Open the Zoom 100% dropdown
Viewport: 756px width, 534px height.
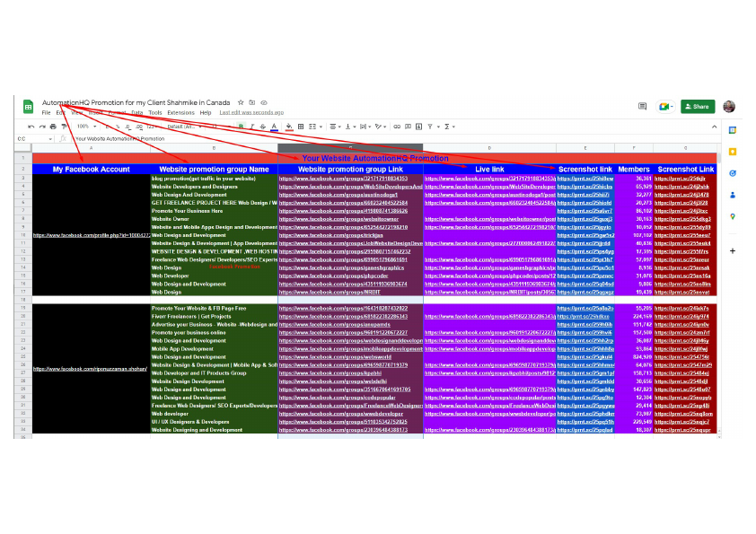(x=87, y=127)
